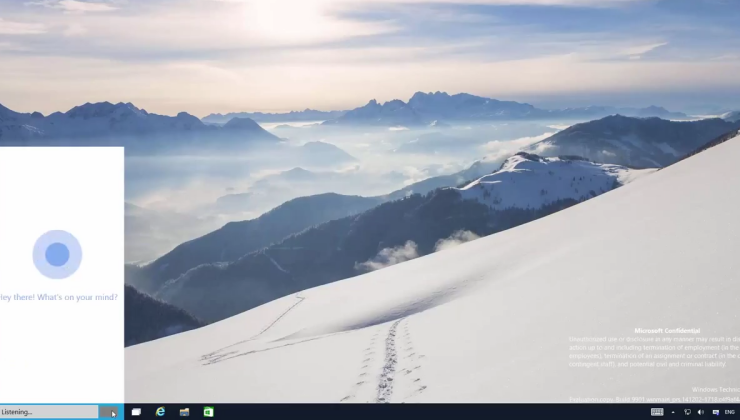Click the Cortana listening circle

point(57,254)
